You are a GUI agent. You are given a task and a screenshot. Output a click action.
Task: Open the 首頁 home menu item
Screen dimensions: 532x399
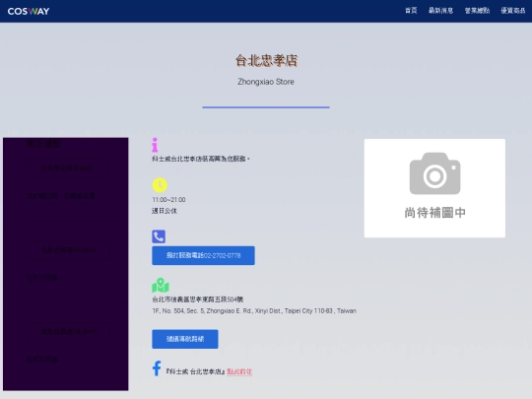coord(411,11)
